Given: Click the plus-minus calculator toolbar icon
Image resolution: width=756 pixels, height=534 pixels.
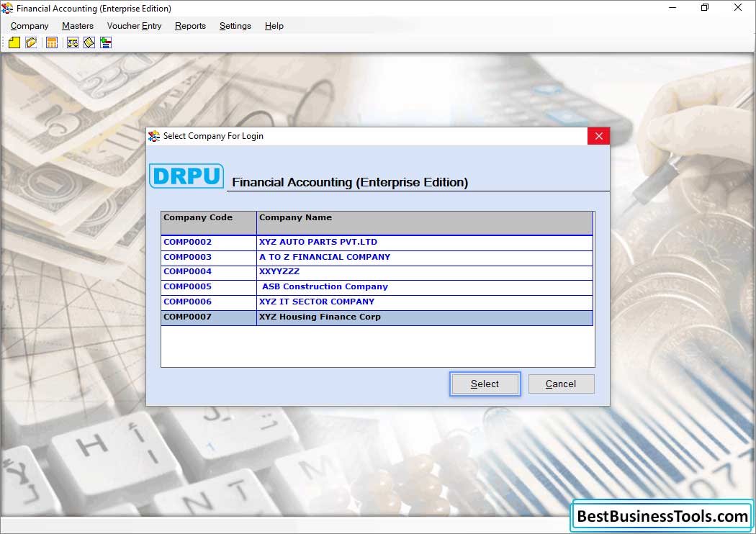Looking at the screenshot, I should [106, 43].
